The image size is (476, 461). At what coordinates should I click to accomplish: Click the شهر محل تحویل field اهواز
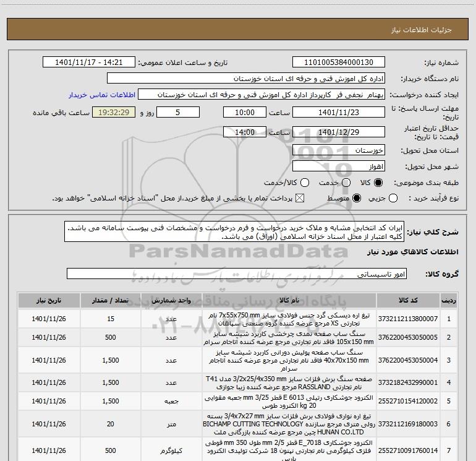(x=339, y=166)
